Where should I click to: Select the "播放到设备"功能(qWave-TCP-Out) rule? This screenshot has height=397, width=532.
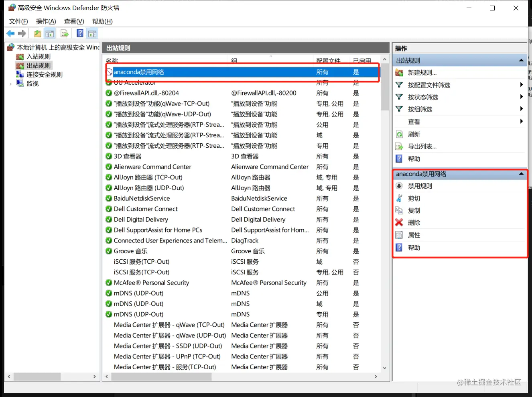tap(162, 104)
